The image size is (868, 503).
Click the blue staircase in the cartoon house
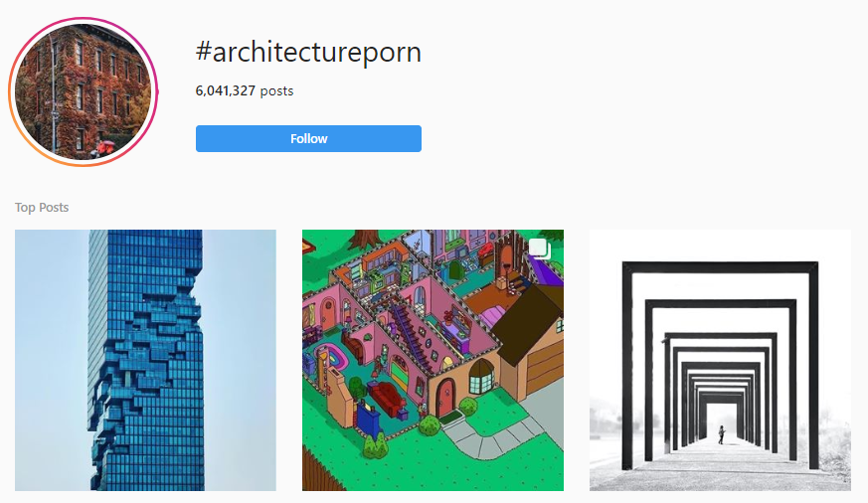(x=413, y=338)
